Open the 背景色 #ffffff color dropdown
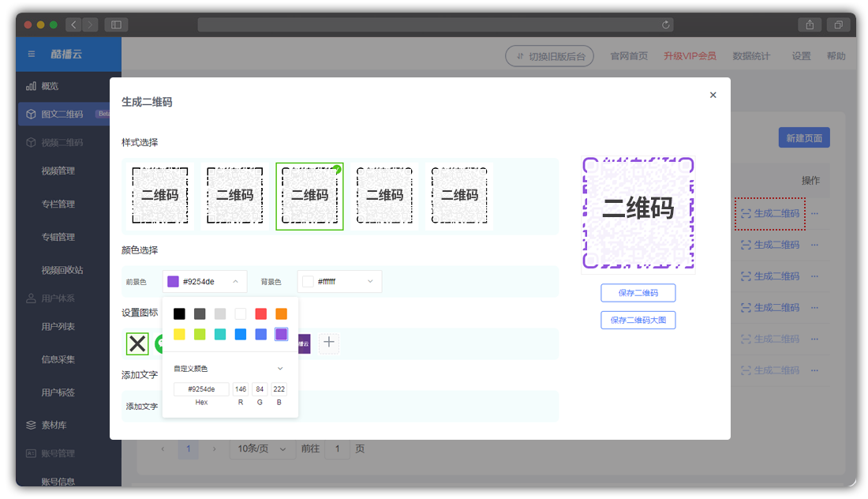 point(339,281)
